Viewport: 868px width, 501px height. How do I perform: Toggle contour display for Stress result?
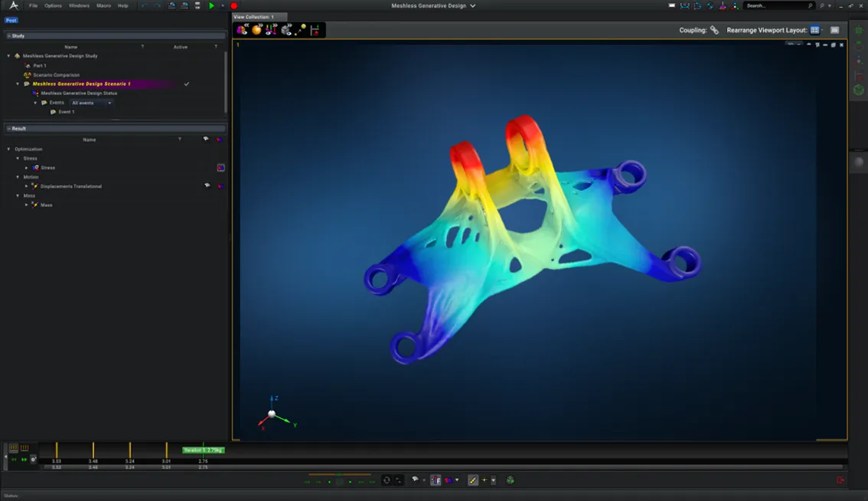coord(220,168)
